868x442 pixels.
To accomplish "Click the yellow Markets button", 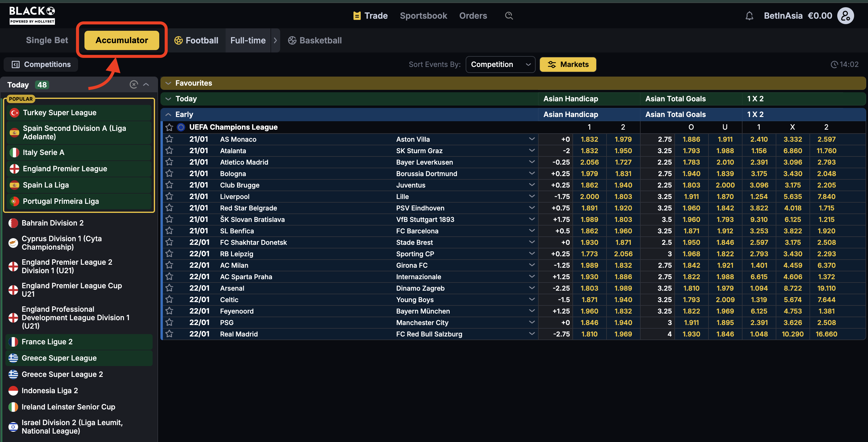I will click(x=568, y=64).
